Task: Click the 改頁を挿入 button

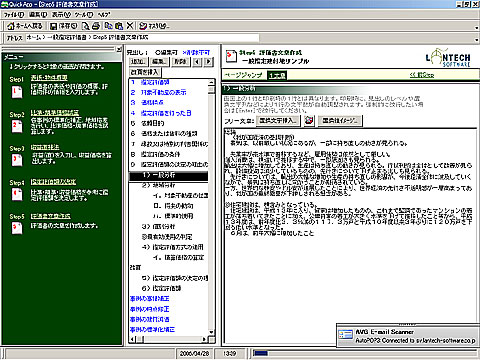Action: [x=145, y=72]
